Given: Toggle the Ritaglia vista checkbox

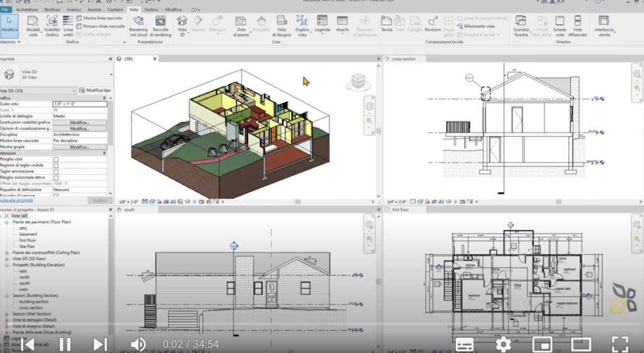Looking at the screenshot, I should [x=56, y=159].
